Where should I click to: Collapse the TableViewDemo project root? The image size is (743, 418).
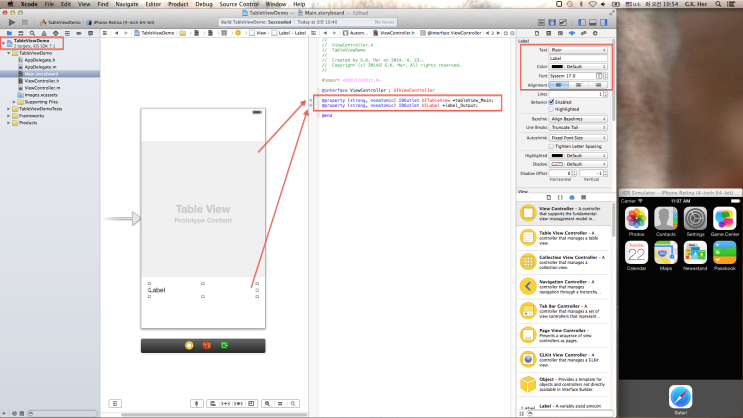[x=4, y=43]
